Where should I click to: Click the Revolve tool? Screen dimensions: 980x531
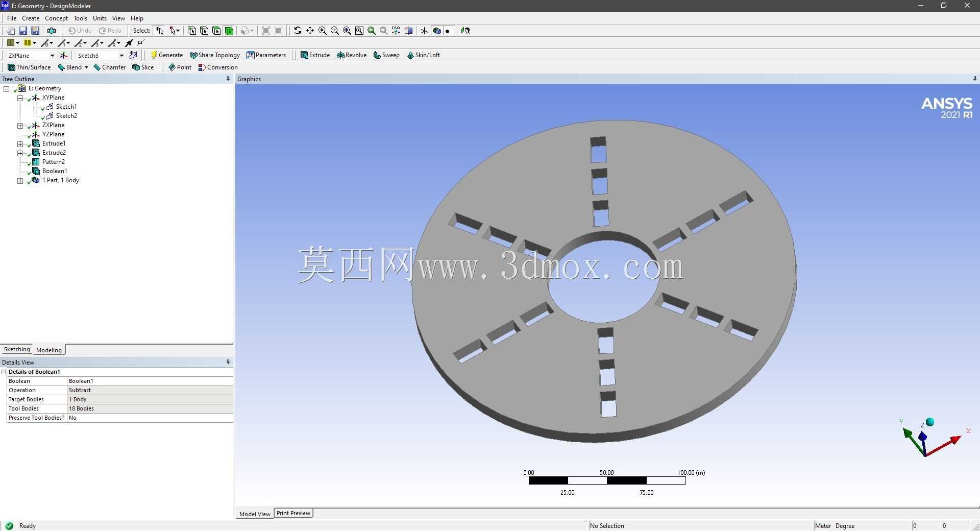pyautogui.click(x=351, y=55)
